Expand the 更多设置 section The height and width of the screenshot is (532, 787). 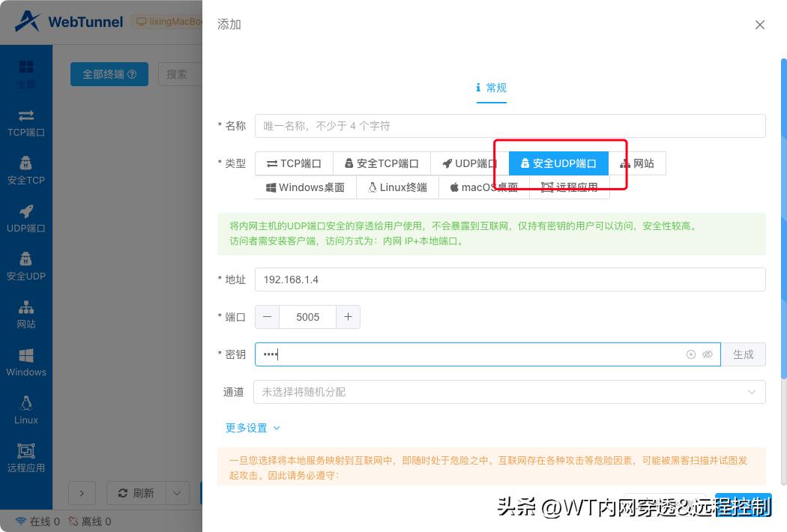coord(247,428)
